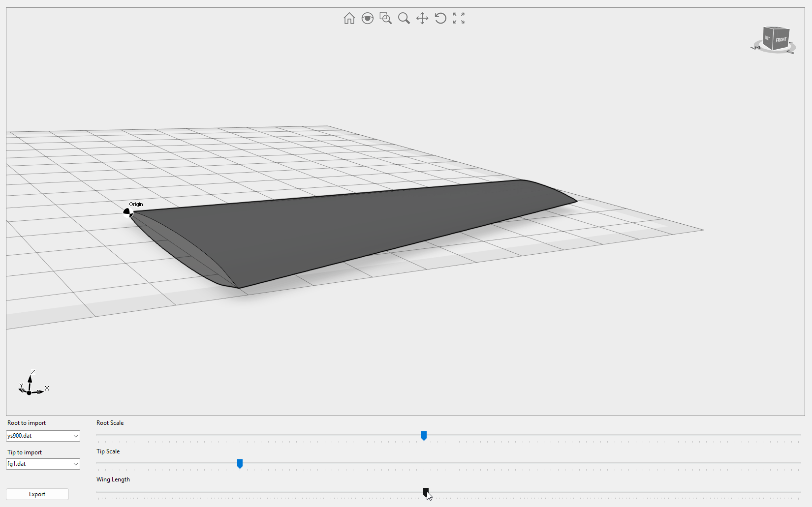Viewport: 812px width, 507px height.
Task: Activate the zoom window tool
Action: pos(385,18)
